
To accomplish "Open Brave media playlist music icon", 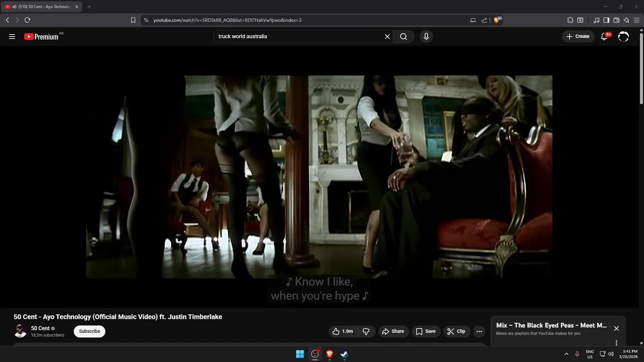I will (597, 20).
